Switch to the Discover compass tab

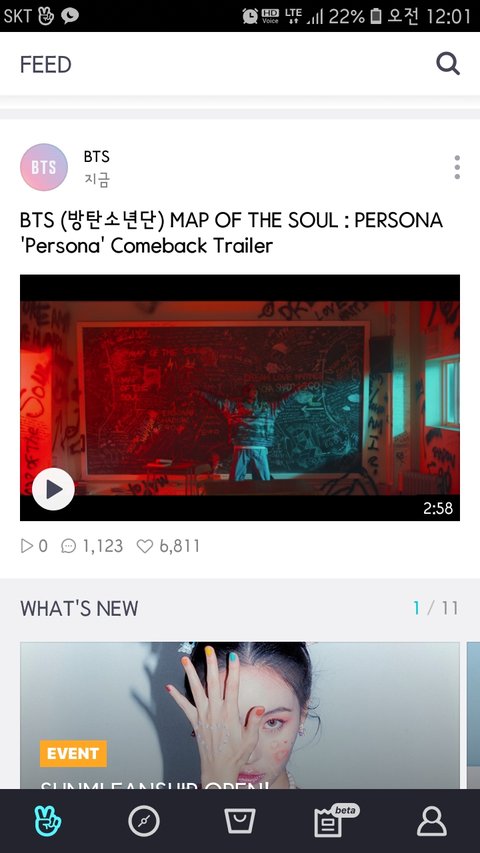pos(144,821)
